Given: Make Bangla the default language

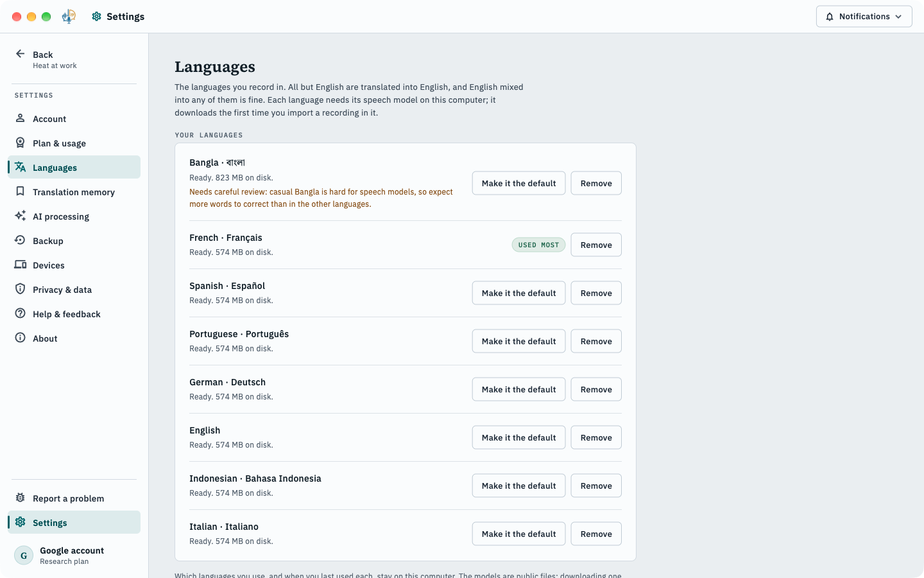Looking at the screenshot, I should [x=518, y=183].
